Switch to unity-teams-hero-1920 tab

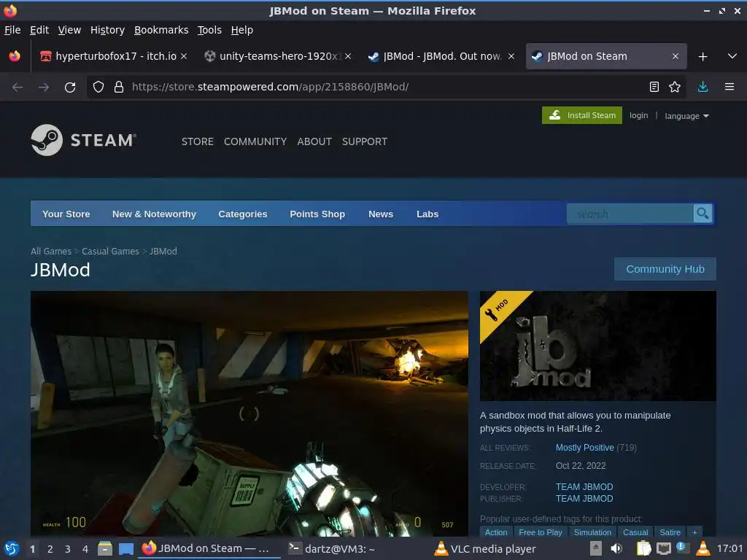[279, 56]
